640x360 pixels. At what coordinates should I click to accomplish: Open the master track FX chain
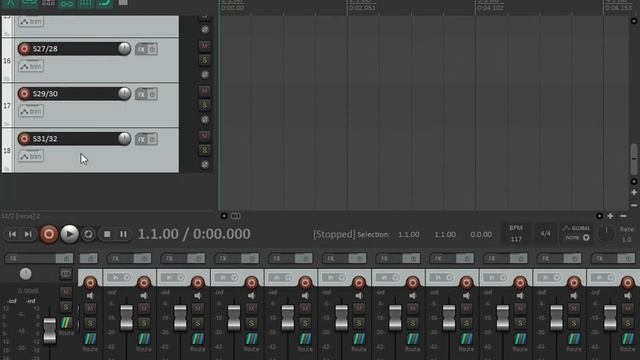(29, 258)
